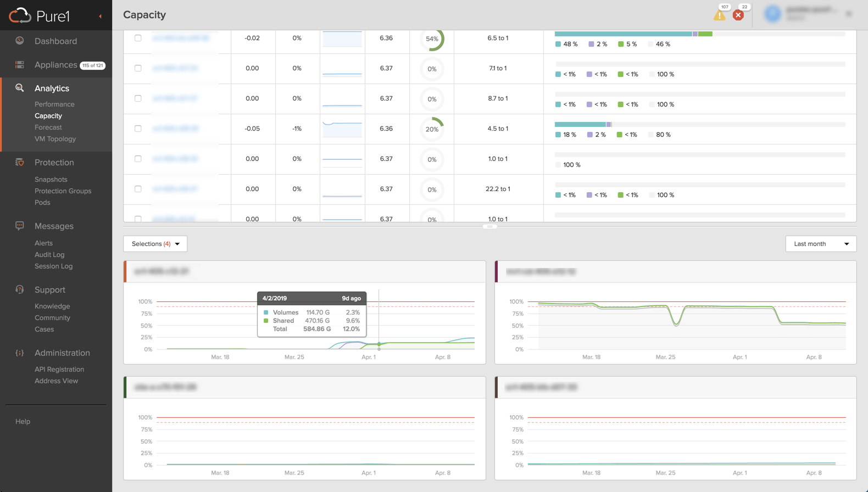Click the Pure1 cloud logo
The height and width of the screenshot is (492, 868).
[20, 15]
